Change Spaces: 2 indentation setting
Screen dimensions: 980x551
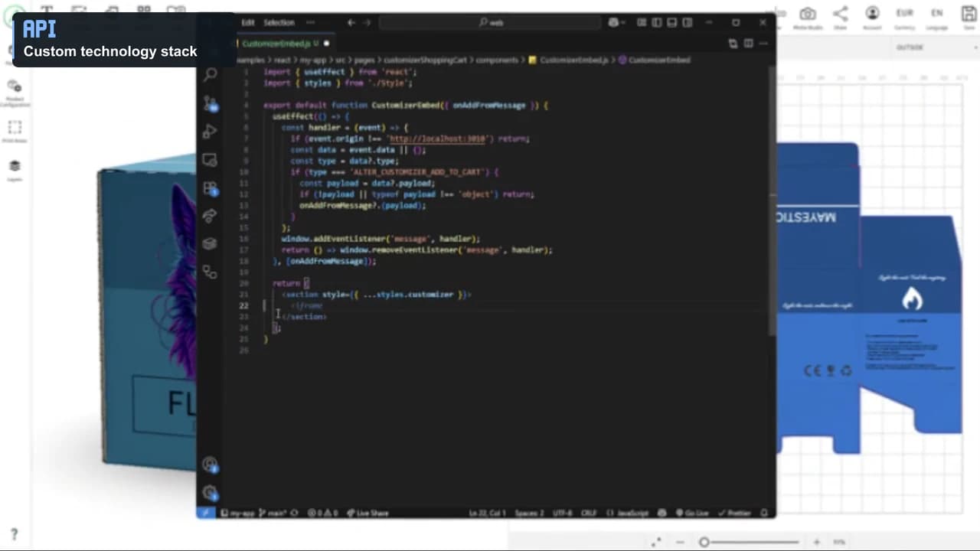click(529, 513)
